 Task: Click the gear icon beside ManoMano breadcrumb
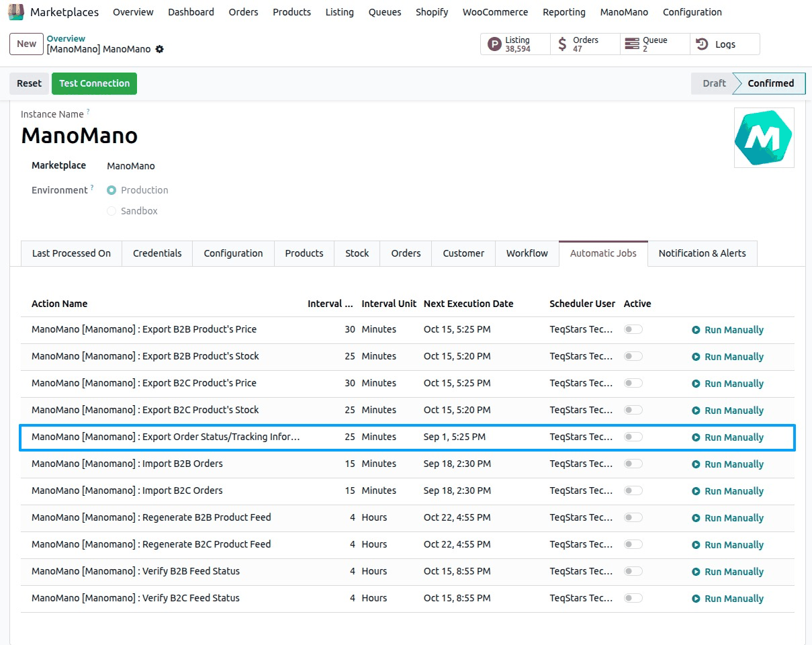[x=159, y=49]
